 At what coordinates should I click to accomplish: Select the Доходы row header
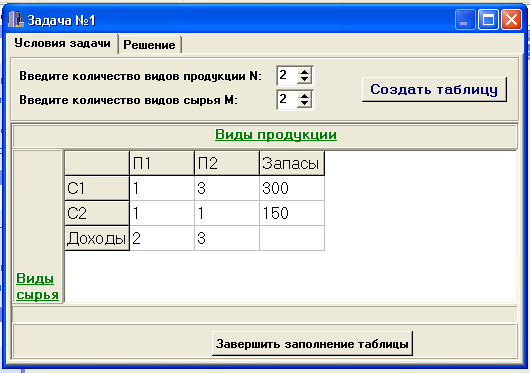(97, 238)
